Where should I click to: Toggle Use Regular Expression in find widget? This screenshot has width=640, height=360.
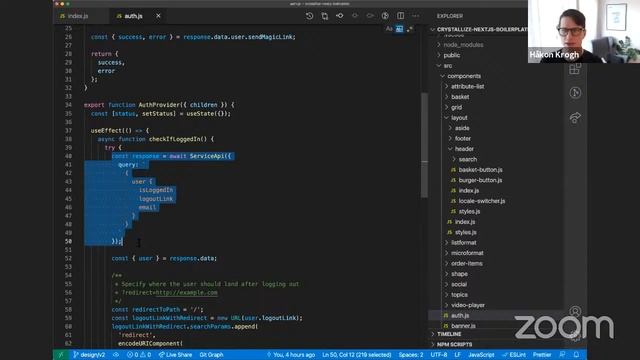click(409, 29)
